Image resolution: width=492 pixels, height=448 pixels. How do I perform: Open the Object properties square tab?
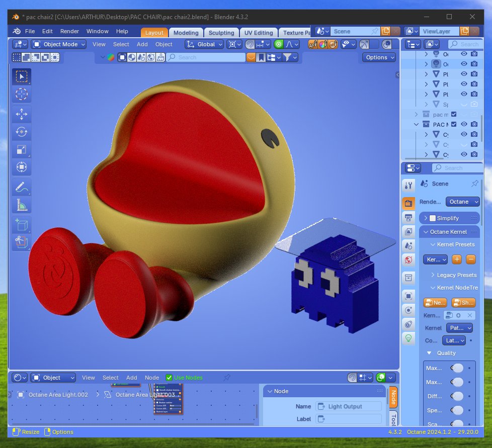point(408,296)
